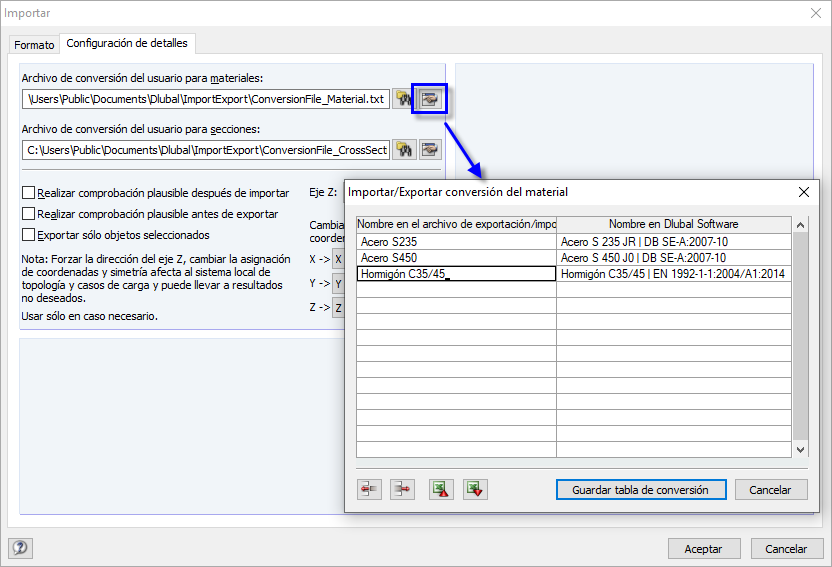This screenshot has width=832, height=567.
Task: Open the edit materials conversion file icon
Action: (430, 99)
